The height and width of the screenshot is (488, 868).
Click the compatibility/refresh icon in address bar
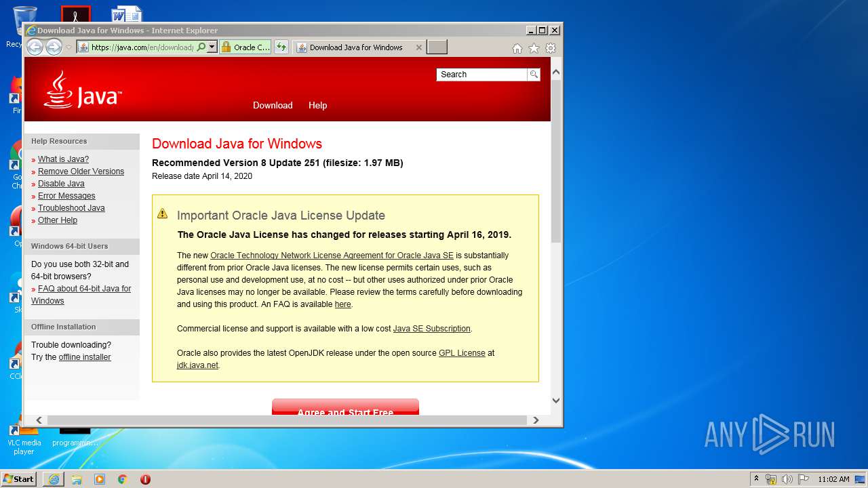coord(281,47)
